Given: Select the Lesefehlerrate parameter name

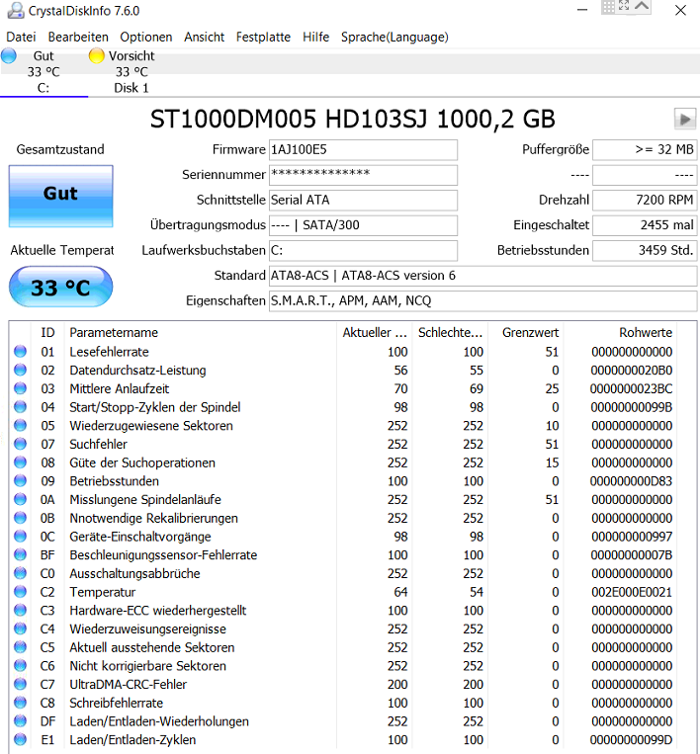Looking at the screenshot, I should (x=109, y=352).
